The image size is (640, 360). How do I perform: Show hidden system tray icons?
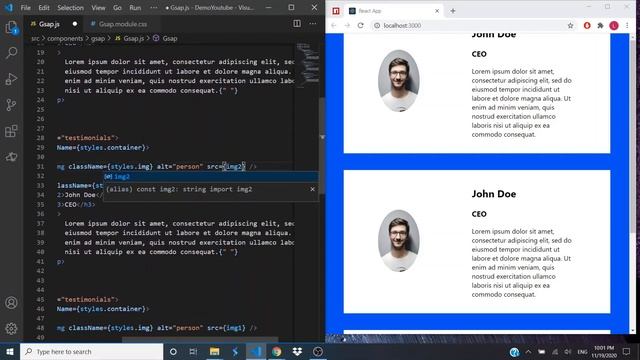528,351
